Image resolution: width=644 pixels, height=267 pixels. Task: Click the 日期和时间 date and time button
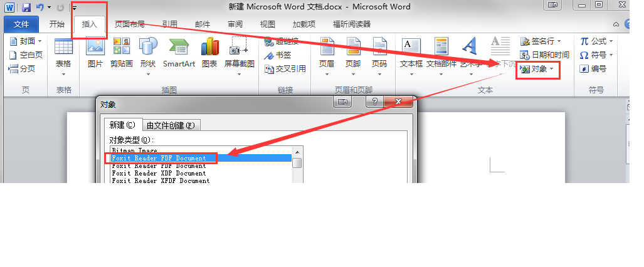tap(544, 55)
